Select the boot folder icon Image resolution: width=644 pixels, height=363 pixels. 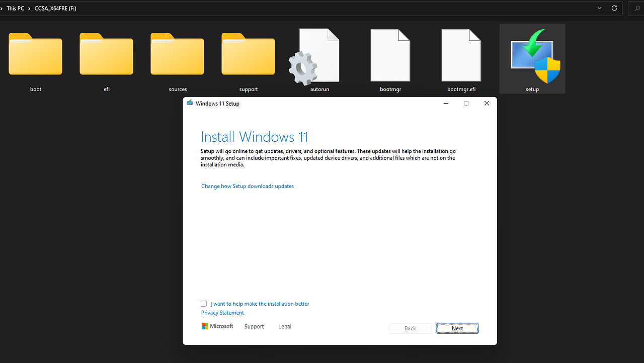click(x=36, y=54)
